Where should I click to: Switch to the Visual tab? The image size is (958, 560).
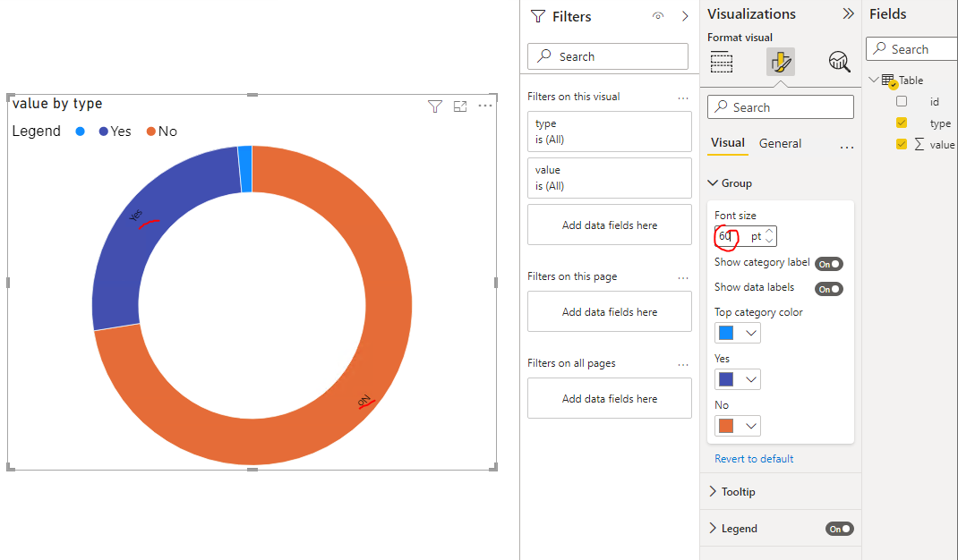tap(728, 143)
